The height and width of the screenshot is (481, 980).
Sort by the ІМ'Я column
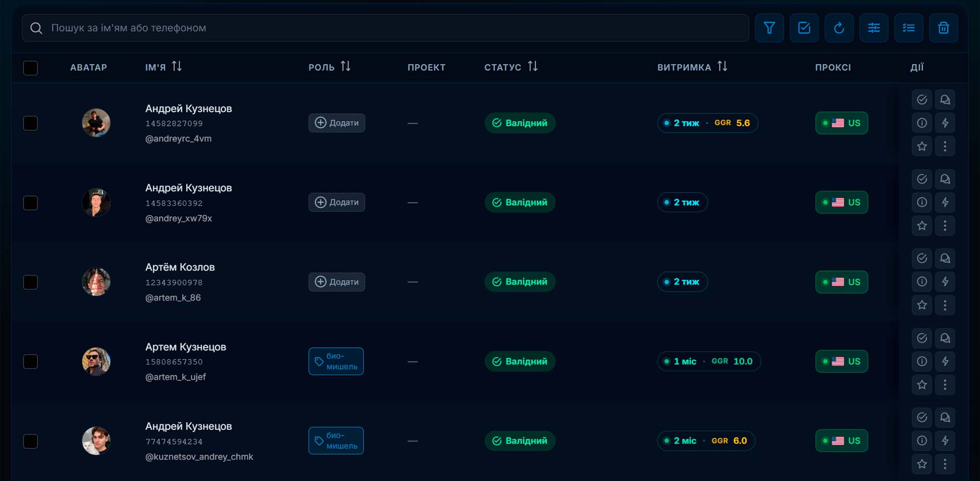click(177, 67)
